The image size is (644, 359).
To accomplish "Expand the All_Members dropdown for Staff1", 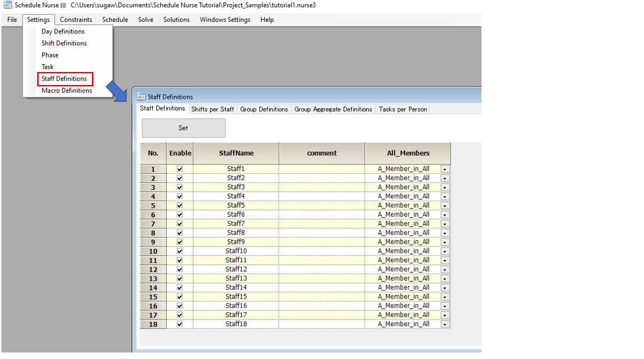I will [x=445, y=169].
